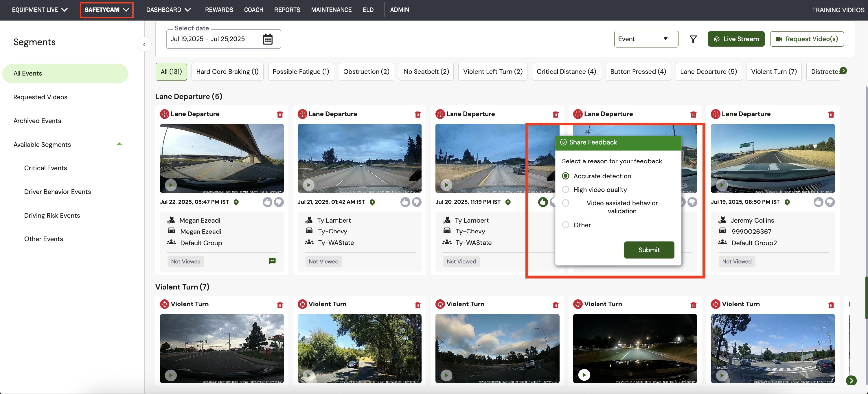The height and width of the screenshot is (394, 868).
Task: Select High video quality reason
Action: click(565, 189)
